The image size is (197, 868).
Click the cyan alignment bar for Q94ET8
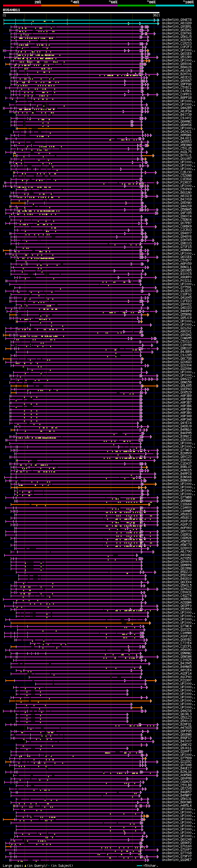click(81, 20)
